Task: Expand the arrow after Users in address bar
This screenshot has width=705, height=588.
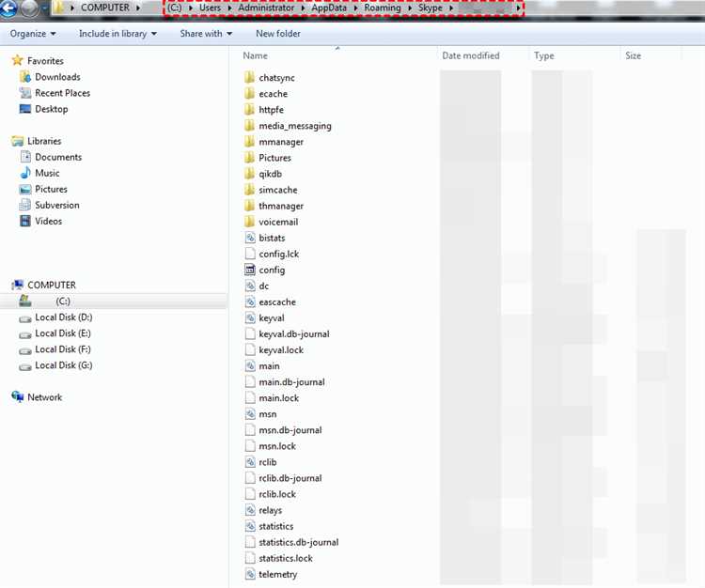Action: tap(229, 8)
